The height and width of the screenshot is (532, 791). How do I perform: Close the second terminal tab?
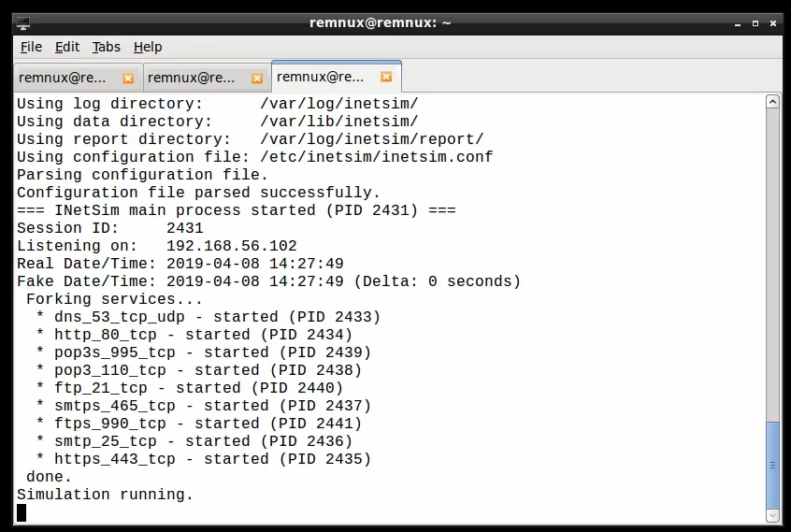[x=257, y=78]
